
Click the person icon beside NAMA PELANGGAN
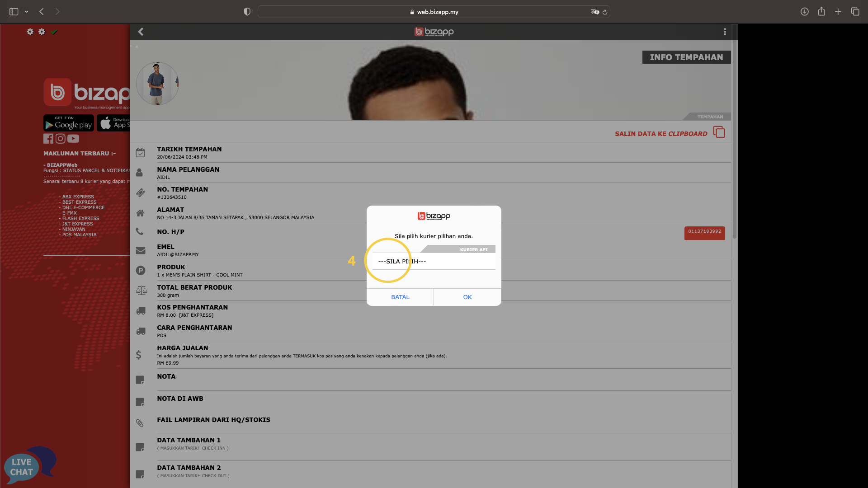(139, 173)
